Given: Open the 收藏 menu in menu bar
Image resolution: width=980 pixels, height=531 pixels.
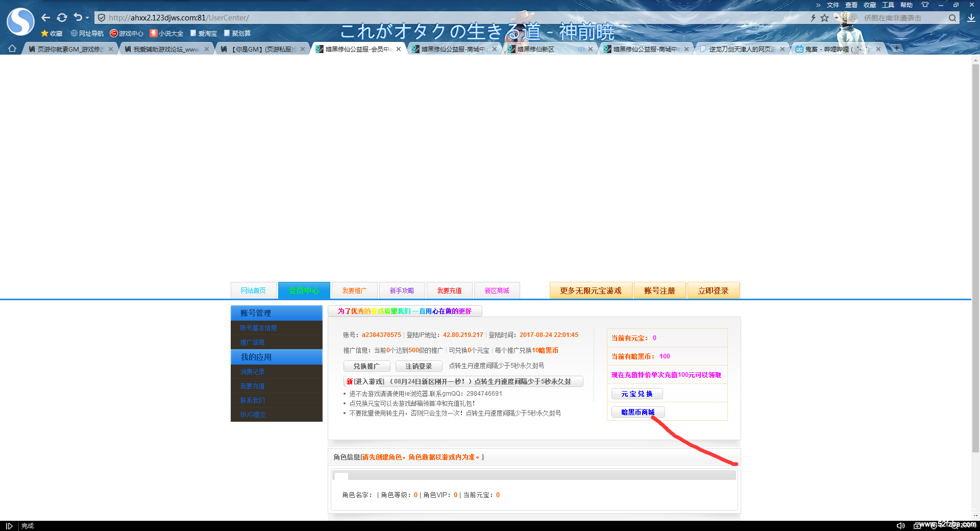Looking at the screenshot, I should pyautogui.click(x=870, y=5).
